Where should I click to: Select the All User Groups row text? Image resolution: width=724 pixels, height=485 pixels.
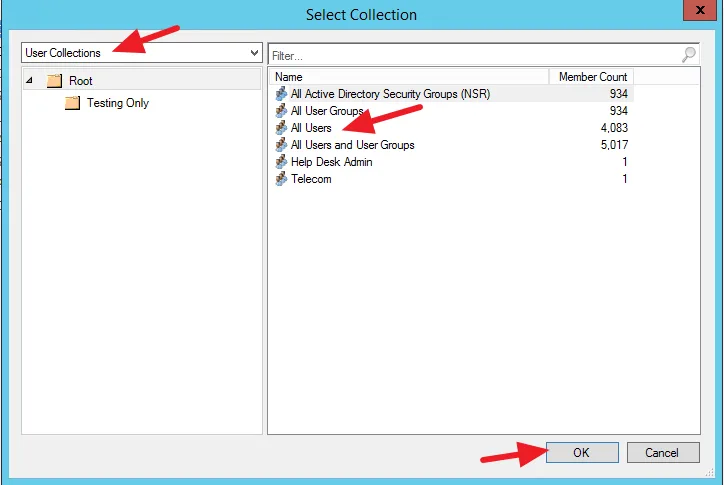pos(327,111)
